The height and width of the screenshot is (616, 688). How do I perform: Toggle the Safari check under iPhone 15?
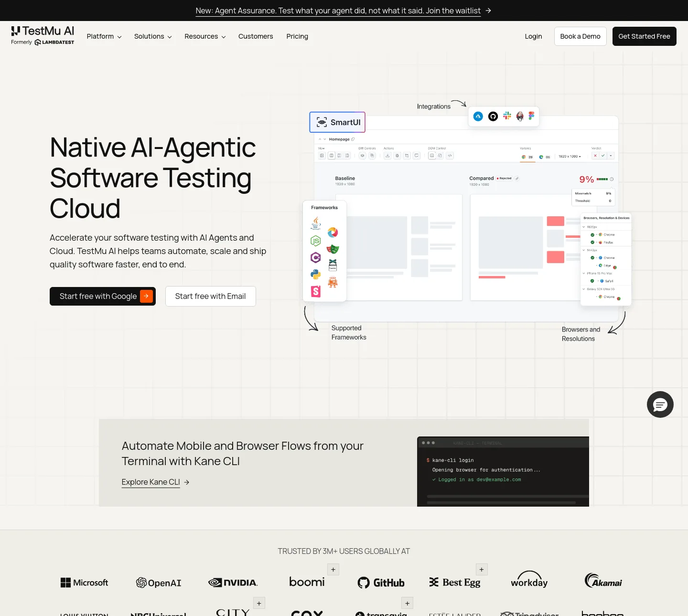592,281
